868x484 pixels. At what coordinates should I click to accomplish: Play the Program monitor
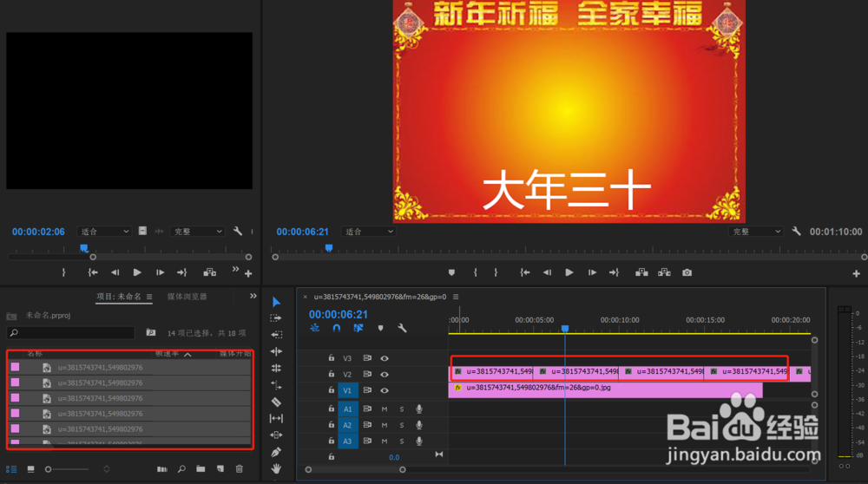point(569,272)
